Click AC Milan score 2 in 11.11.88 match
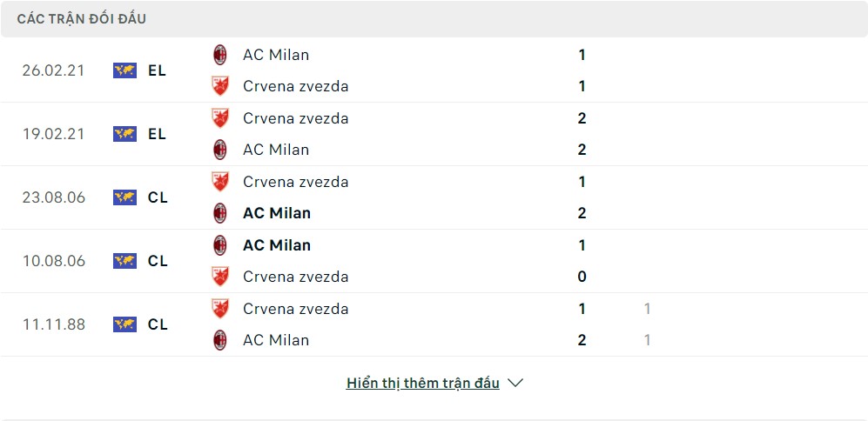This screenshot has width=868, height=421. pyautogui.click(x=582, y=340)
